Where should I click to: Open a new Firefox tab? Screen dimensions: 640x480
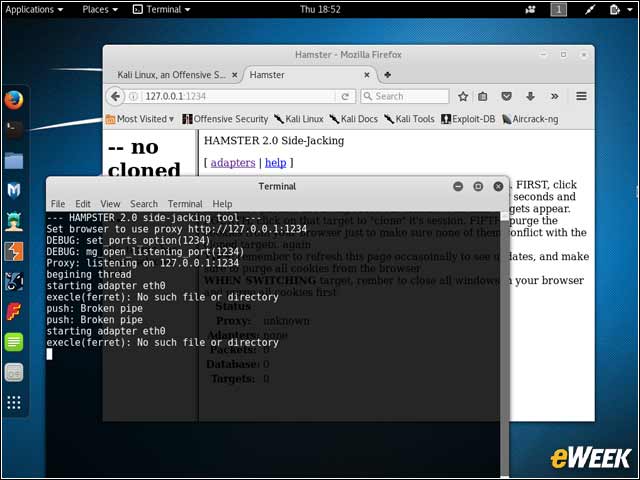(x=387, y=75)
